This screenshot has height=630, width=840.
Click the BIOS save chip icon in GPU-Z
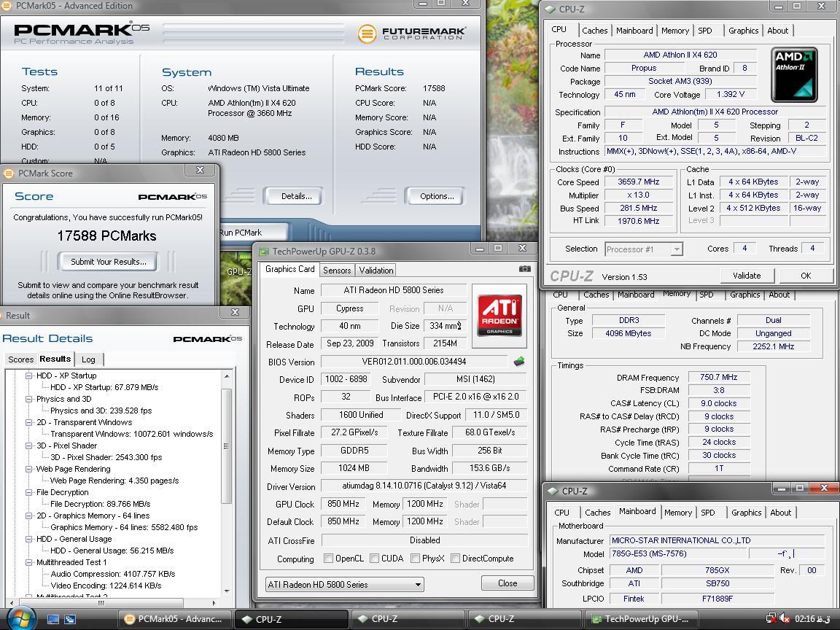coord(518,362)
